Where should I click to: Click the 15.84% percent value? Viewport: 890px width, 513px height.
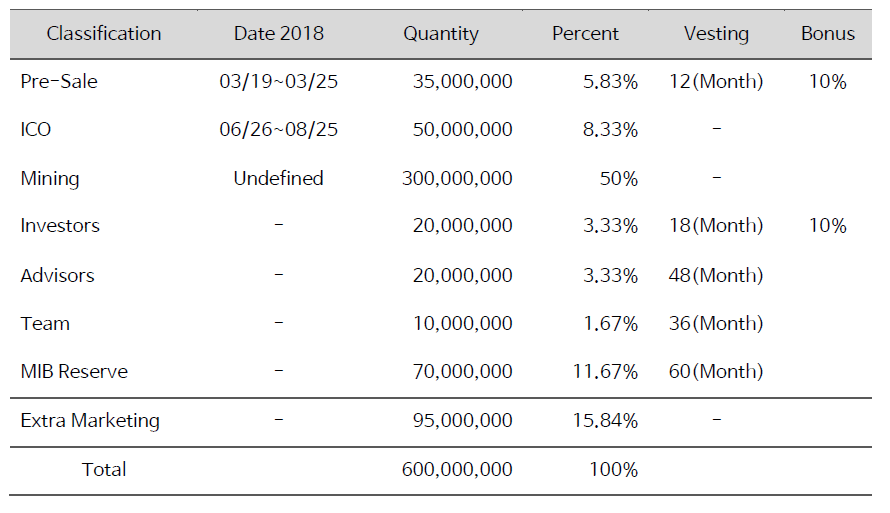602,421
